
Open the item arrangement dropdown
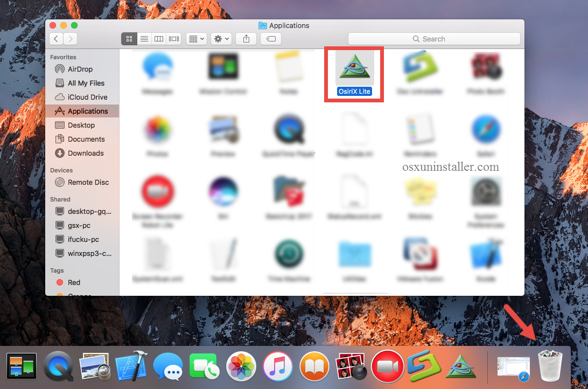196,38
